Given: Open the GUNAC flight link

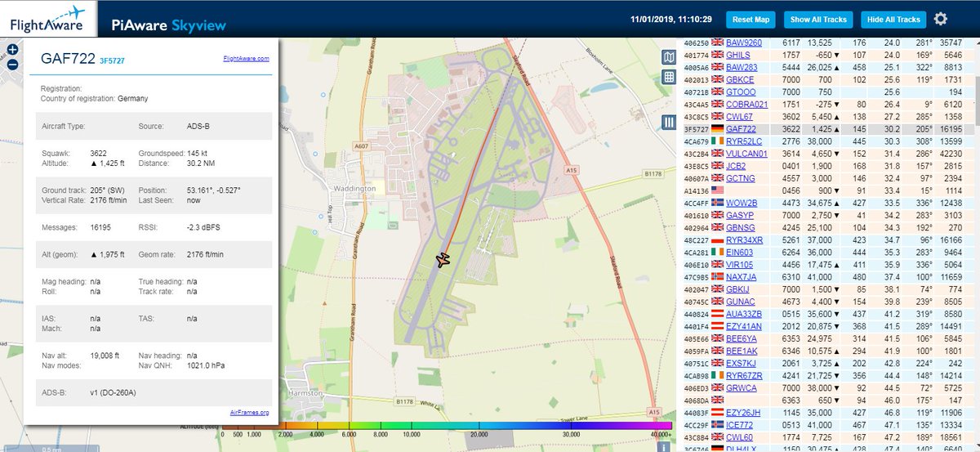Looking at the screenshot, I should click(742, 302).
